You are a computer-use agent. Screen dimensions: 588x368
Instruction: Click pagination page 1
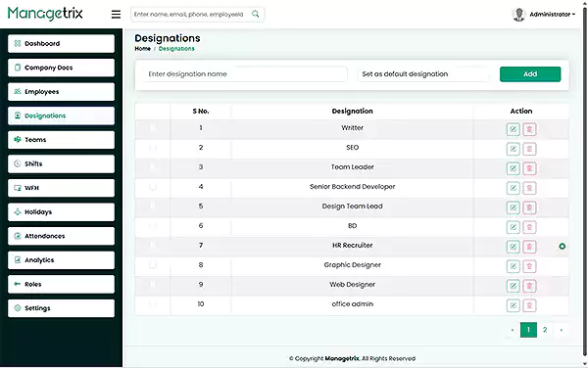[528, 330]
